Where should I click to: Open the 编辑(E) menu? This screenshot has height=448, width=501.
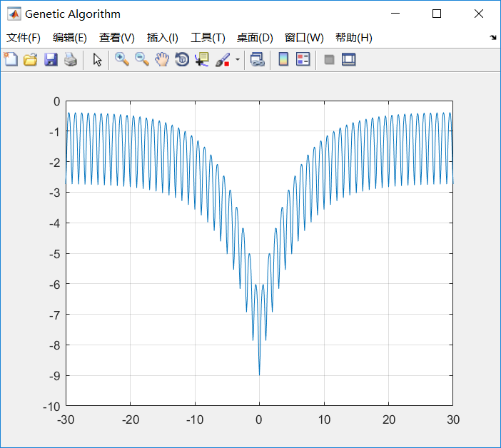[x=70, y=38]
